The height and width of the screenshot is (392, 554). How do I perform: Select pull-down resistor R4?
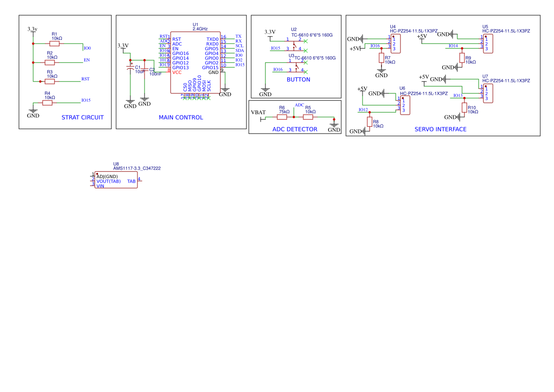coord(47,103)
